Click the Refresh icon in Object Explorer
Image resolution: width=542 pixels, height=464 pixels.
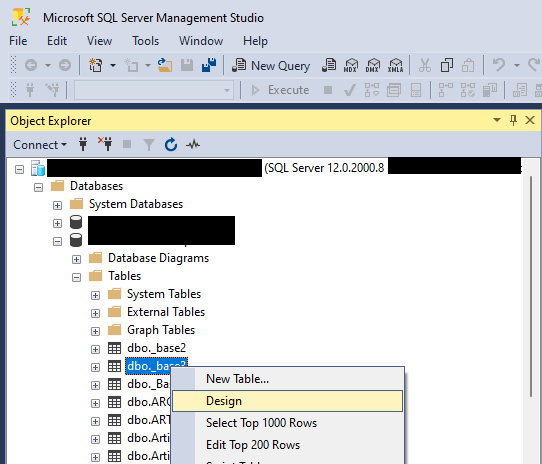pos(171,145)
